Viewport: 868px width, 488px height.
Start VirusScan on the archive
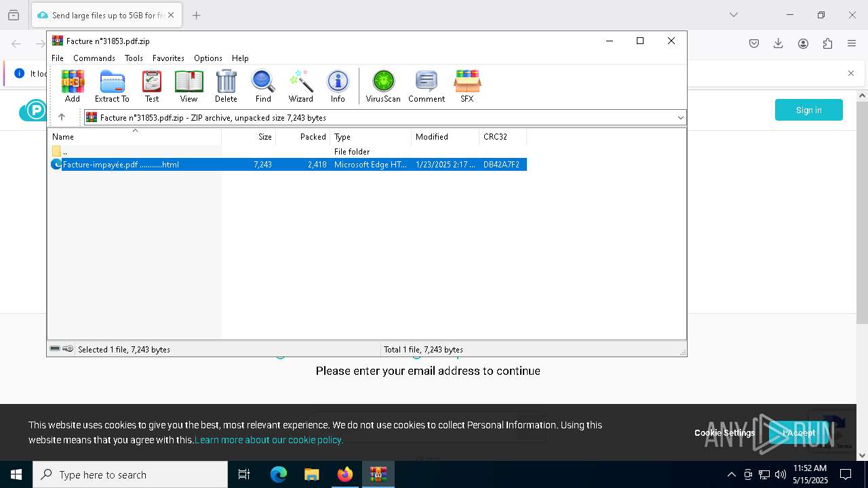(x=383, y=86)
